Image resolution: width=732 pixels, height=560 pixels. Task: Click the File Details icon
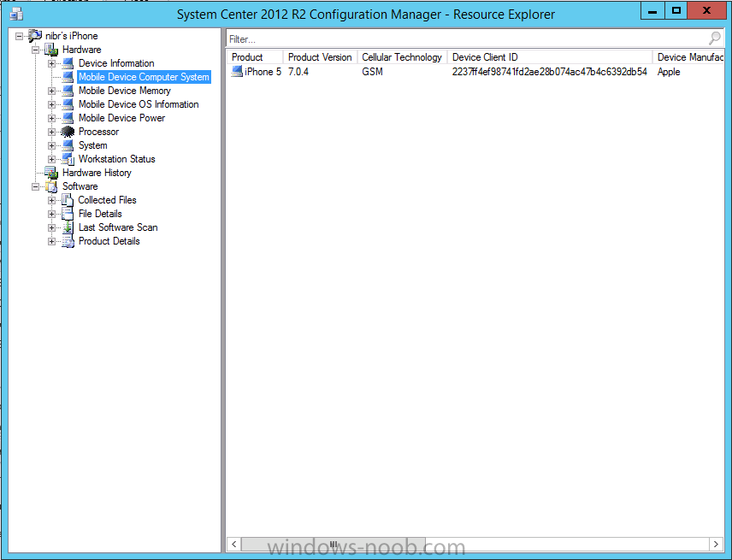click(68, 214)
